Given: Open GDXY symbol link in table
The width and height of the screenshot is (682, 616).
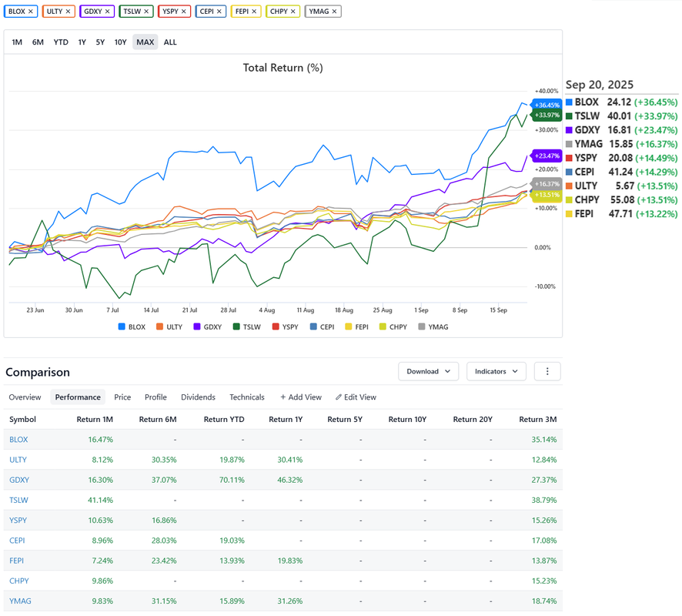Looking at the screenshot, I should tap(19, 480).
